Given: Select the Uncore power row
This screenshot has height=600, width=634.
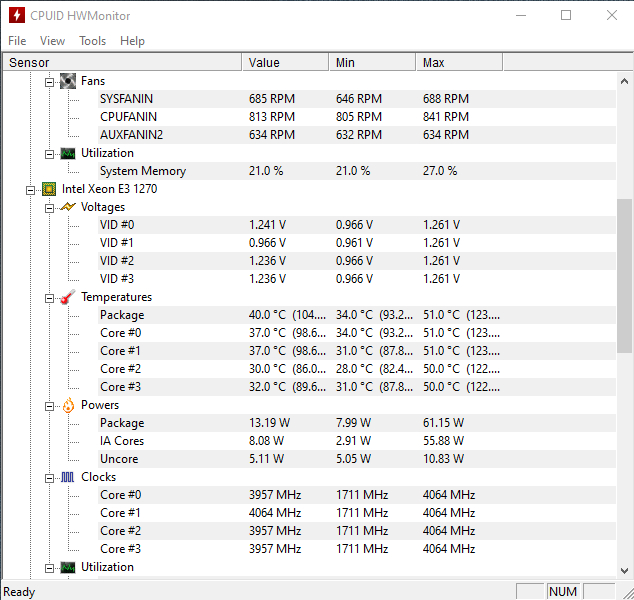Looking at the screenshot, I should (x=357, y=459).
